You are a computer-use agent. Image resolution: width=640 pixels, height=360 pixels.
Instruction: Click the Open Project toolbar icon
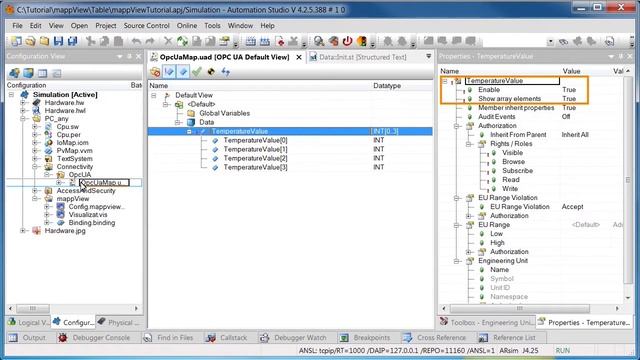31,41
